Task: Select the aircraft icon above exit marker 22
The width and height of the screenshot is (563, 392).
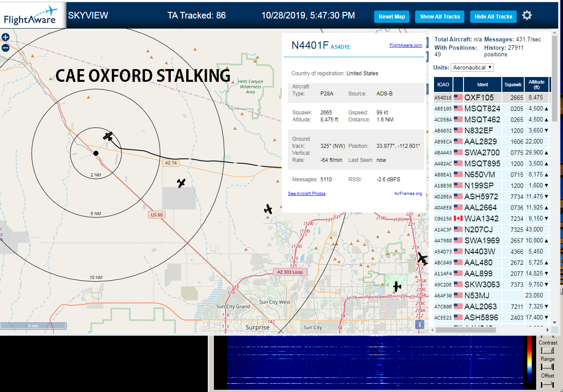Action: 397,286
